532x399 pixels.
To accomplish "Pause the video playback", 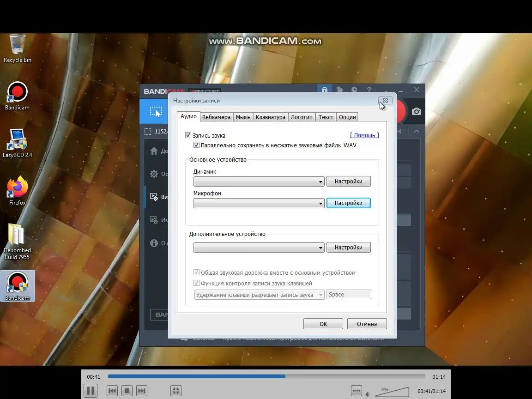I will click(91, 391).
